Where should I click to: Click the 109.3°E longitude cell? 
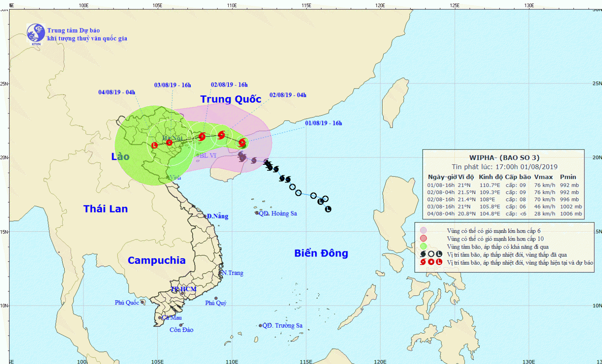pyautogui.click(x=490, y=192)
